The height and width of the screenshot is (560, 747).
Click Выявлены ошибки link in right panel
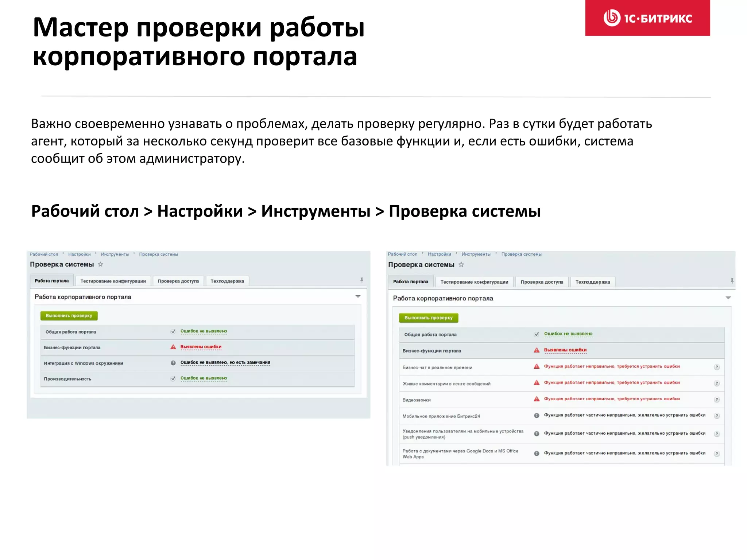point(565,350)
